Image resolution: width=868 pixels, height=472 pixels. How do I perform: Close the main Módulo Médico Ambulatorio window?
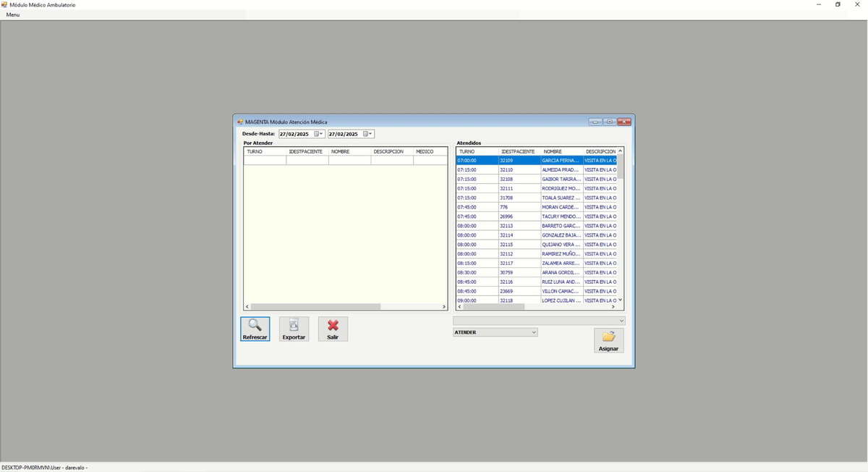coord(857,4)
